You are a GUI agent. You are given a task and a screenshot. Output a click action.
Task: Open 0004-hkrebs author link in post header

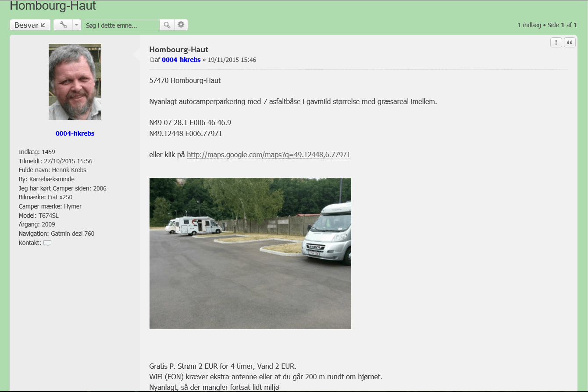coord(181,60)
